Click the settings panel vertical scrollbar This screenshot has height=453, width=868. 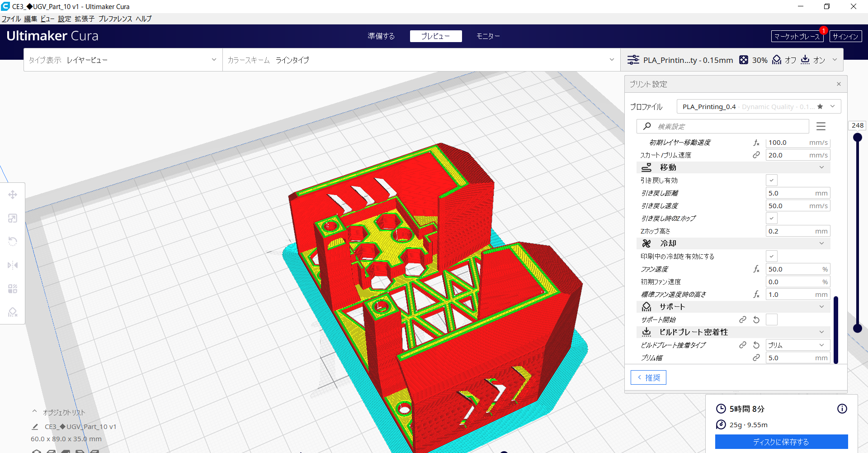point(836,329)
